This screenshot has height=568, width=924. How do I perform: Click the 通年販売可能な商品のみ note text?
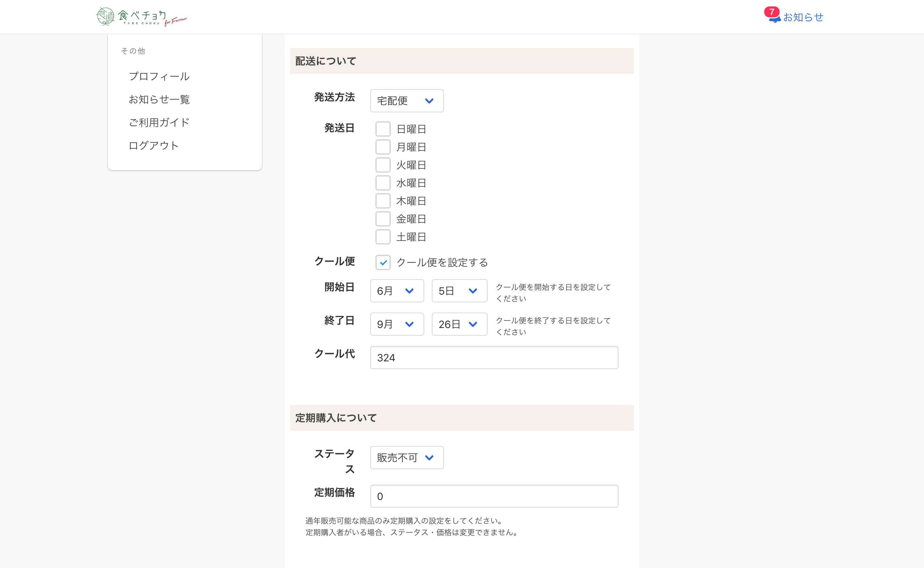tap(404, 521)
